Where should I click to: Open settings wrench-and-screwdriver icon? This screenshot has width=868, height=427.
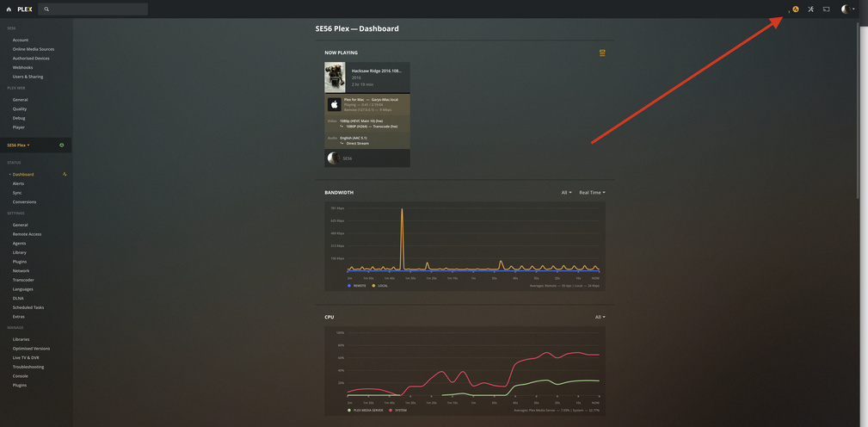tap(810, 9)
